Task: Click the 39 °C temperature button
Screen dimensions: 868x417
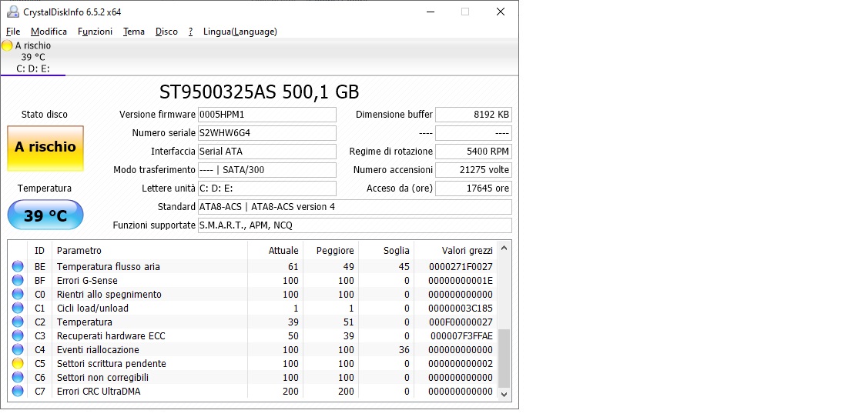Action: (45, 215)
